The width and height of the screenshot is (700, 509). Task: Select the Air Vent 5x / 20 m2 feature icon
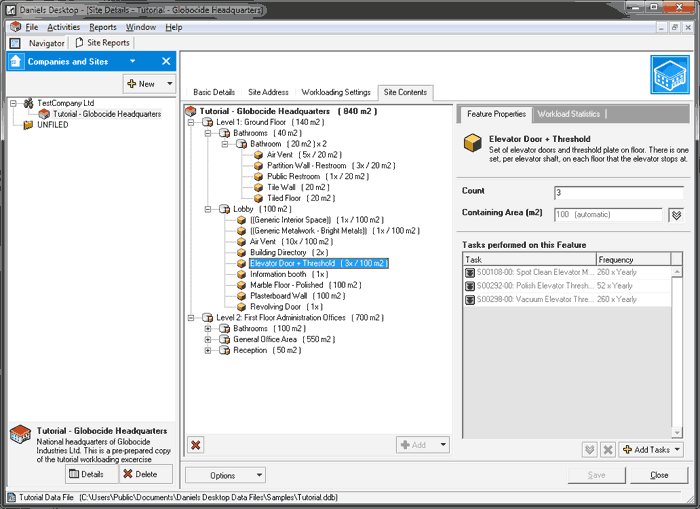click(258, 154)
